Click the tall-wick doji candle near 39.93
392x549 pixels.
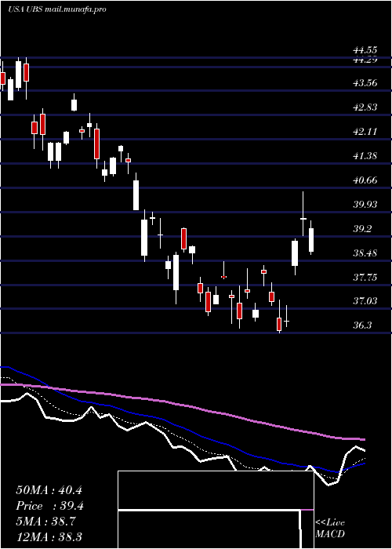[x=303, y=213]
